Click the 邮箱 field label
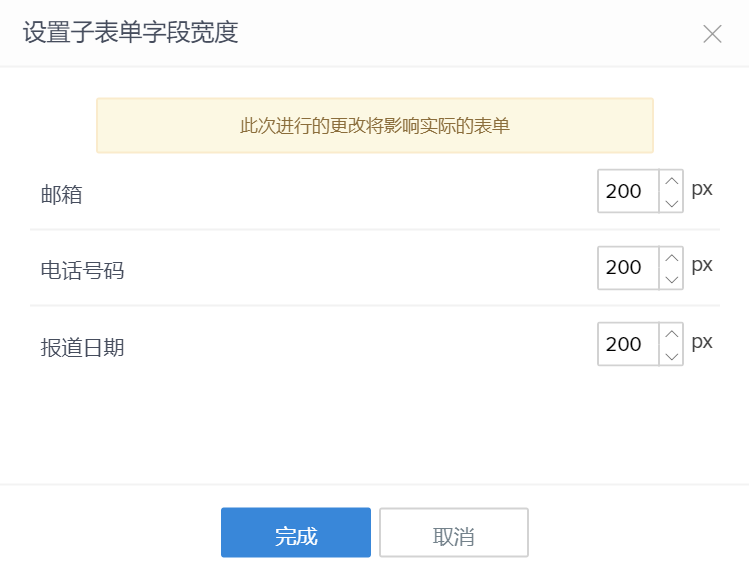The image size is (749, 575). (61, 194)
